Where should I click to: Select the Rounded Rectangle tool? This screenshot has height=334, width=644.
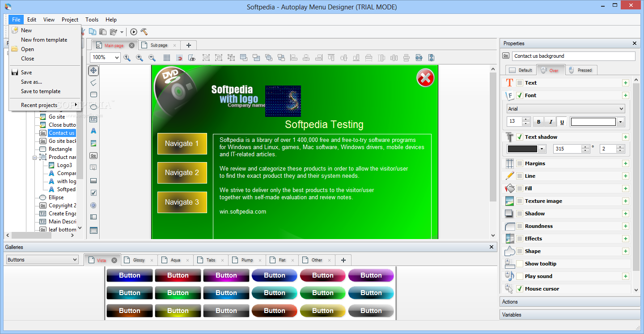tap(93, 94)
